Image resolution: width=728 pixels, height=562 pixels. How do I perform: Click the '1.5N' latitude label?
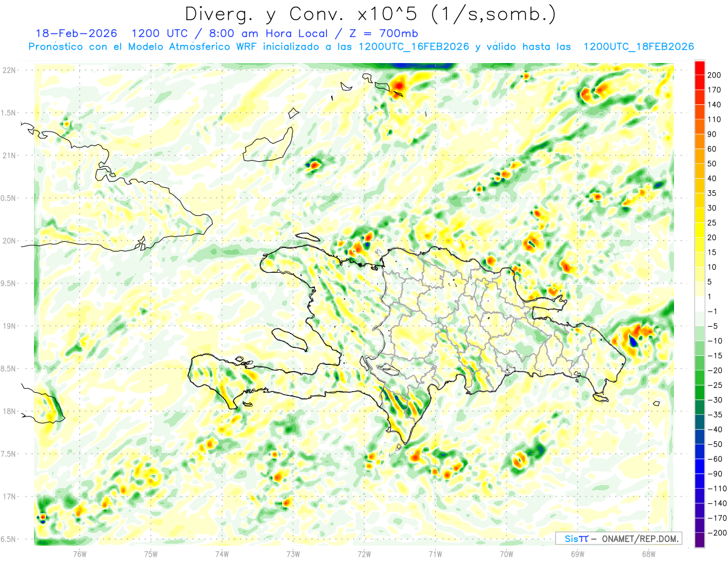click(8, 113)
